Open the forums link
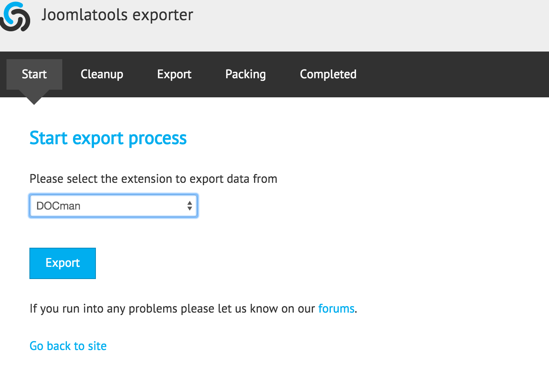549x392 pixels. [336, 308]
